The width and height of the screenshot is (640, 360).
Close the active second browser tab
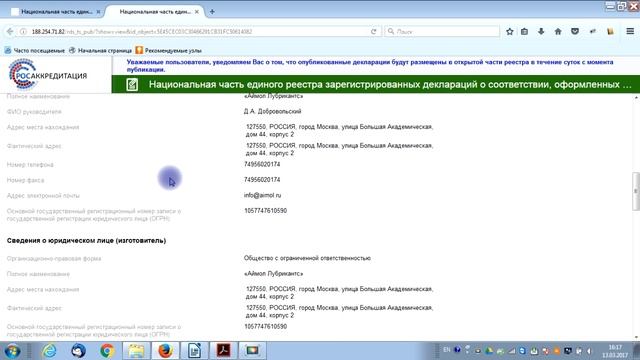click(x=197, y=12)
